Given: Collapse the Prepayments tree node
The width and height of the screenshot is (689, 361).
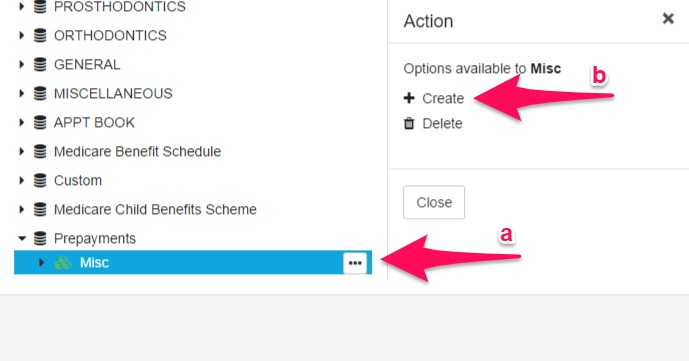Looking at the screenshot, I should (22, 238).
